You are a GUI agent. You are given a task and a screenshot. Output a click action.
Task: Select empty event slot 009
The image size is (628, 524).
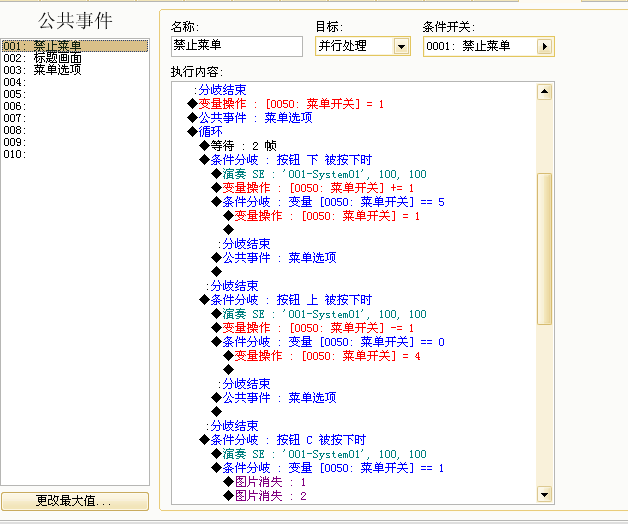[x=75, y=142]
